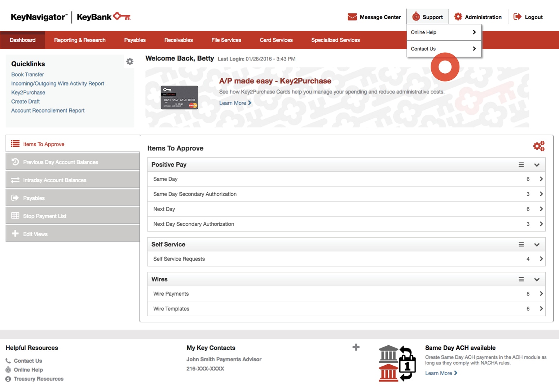Open Reporting & Research menu

click(80, 40)
